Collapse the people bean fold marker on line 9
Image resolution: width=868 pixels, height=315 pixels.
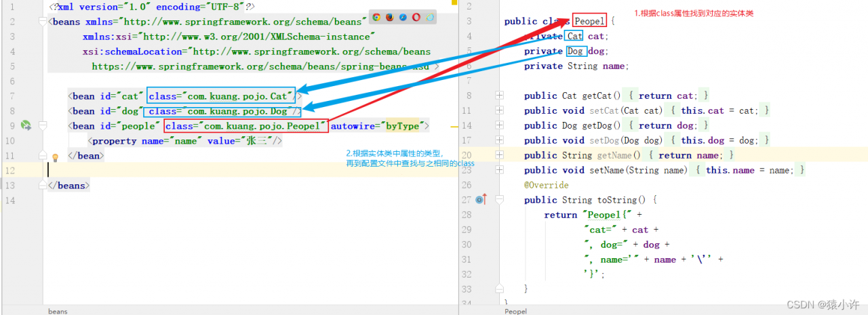tap(43, 125)
